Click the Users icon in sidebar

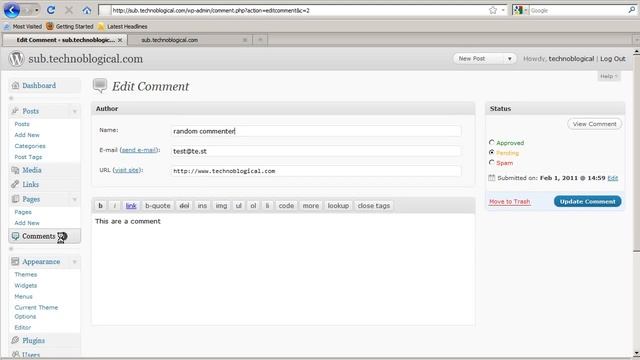(16, 354)
